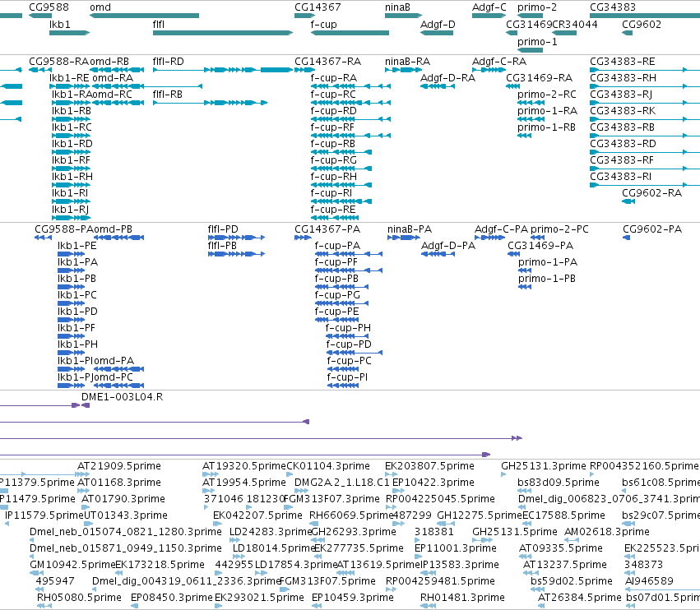700x610 pixels.
Task: Open the CG9602-PA protein label
Action: [652, 229]
